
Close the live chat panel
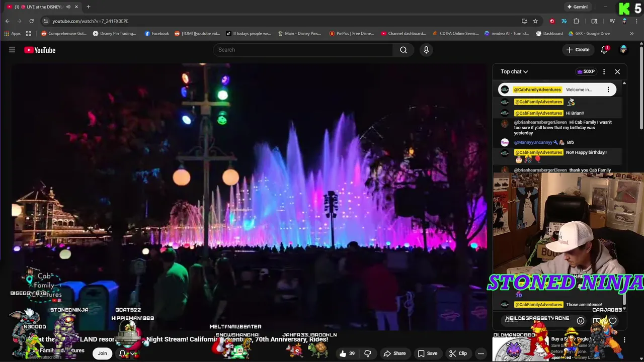(617, 71)
